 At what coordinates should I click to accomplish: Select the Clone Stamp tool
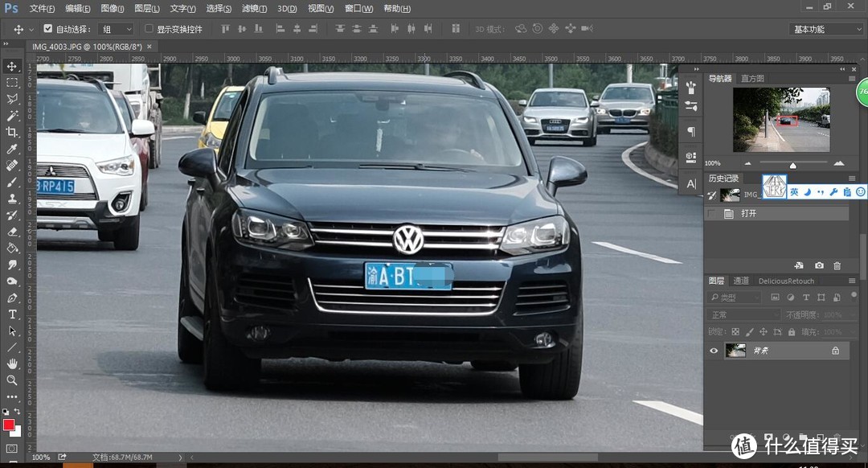click(11, 199)
